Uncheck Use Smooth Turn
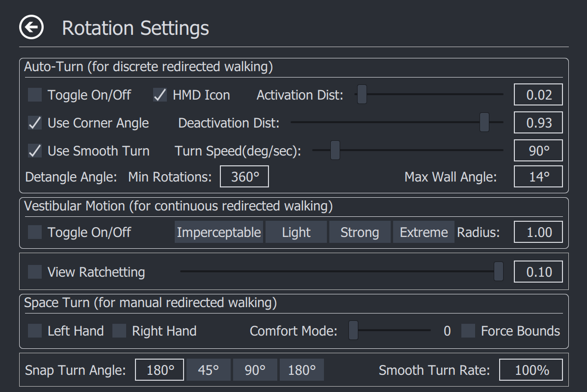The image size is (587, 392). [x=35, y=151]
